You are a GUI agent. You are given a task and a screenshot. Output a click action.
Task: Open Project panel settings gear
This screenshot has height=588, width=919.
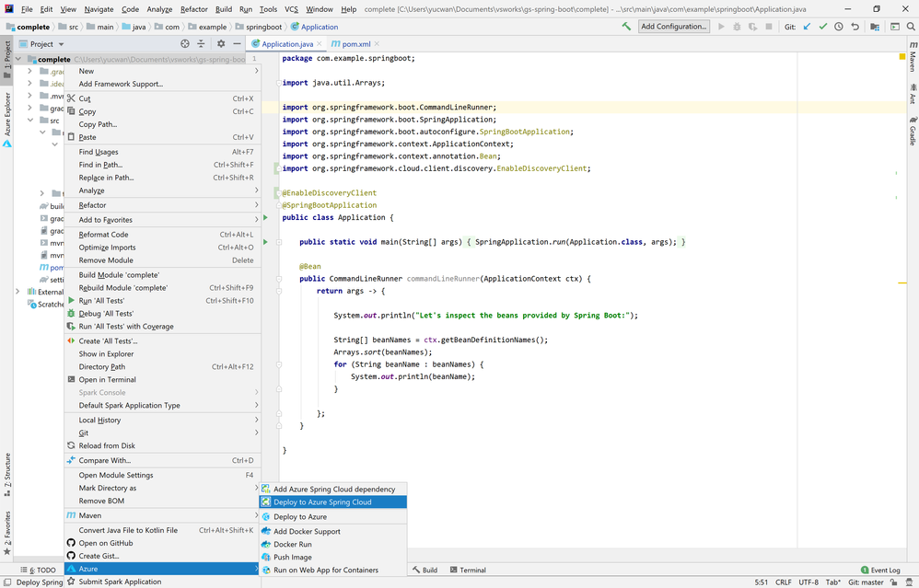click(221, 43)
